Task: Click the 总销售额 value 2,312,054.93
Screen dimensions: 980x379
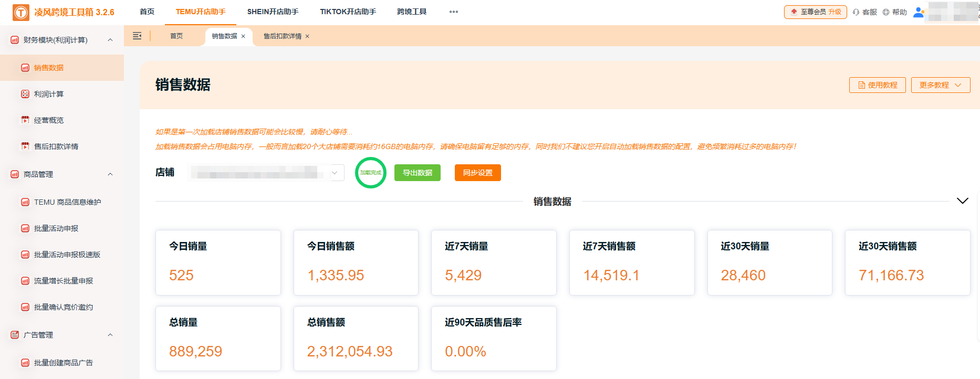Action: point(350,351)
